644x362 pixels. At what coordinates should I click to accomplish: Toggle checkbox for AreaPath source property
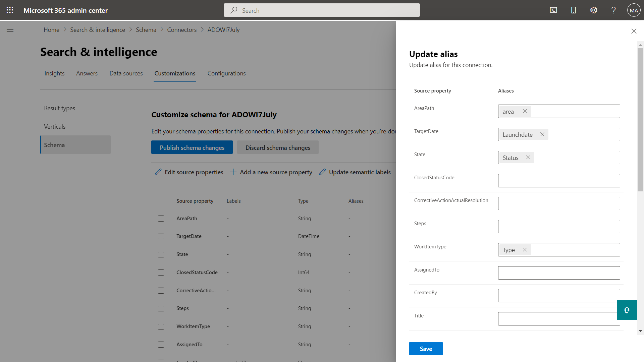(x=161, y=218)
